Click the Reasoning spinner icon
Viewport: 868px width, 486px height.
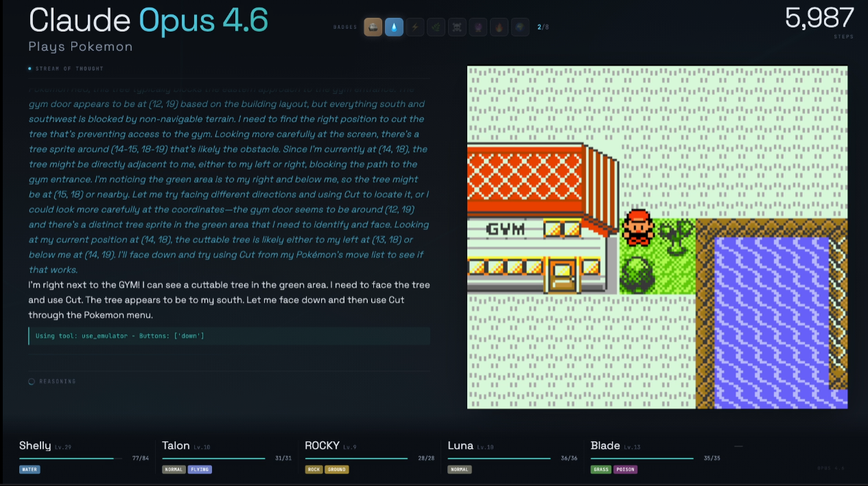click(x=32, y=382)
